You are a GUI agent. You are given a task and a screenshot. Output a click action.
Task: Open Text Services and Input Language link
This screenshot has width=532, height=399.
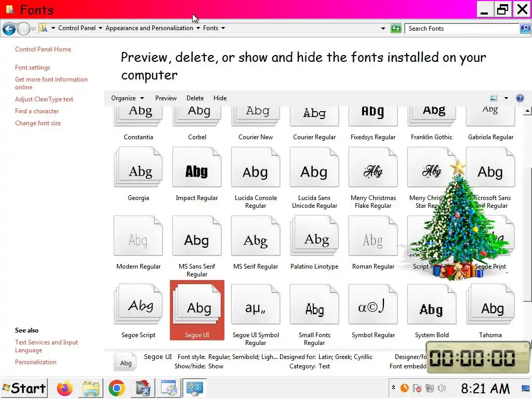(x=46, y=346)
